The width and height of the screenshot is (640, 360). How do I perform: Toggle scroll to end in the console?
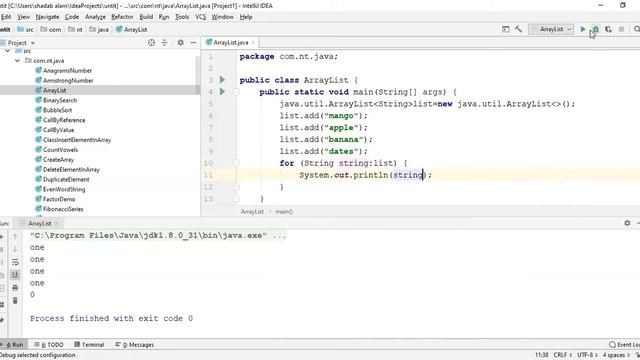tap(15, 275)
